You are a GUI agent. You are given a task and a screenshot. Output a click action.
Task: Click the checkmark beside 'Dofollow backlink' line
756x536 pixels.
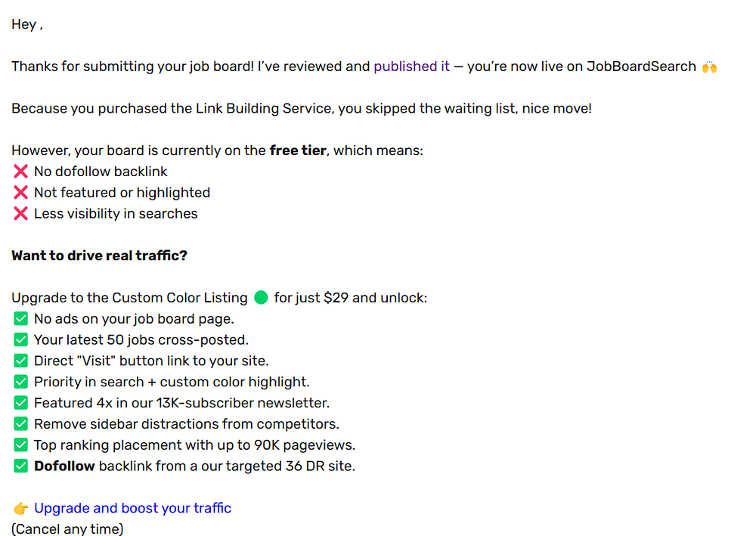click(x=20, y=466)
